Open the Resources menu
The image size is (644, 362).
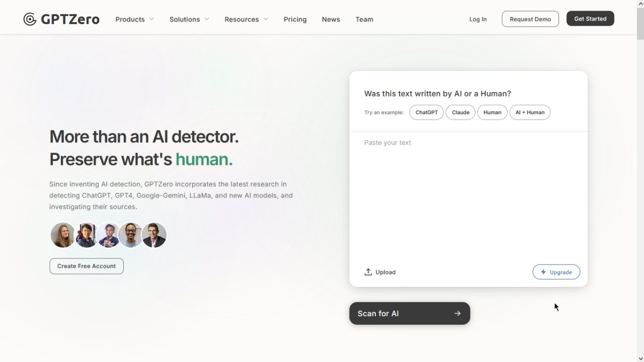click(x=246, y=19)
